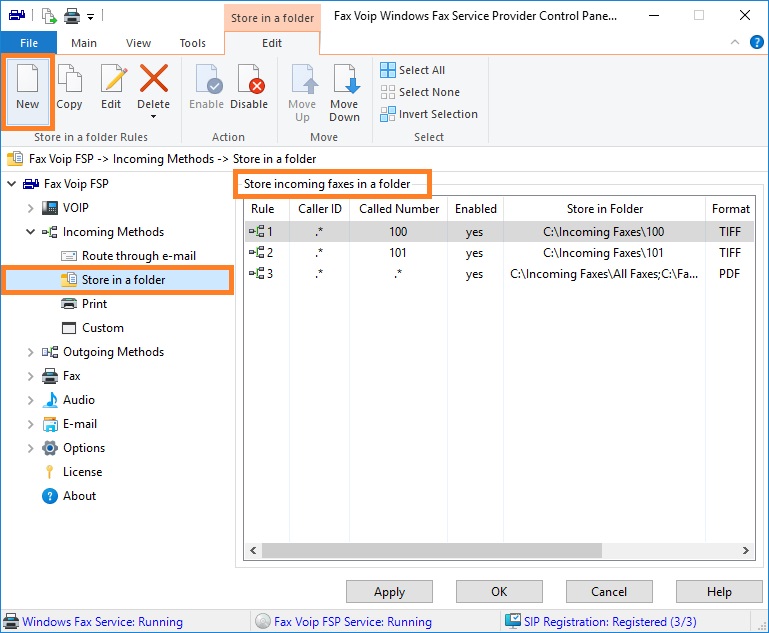
Task: Switch to the Edit ribbon tab
Action: coord(272,43)
